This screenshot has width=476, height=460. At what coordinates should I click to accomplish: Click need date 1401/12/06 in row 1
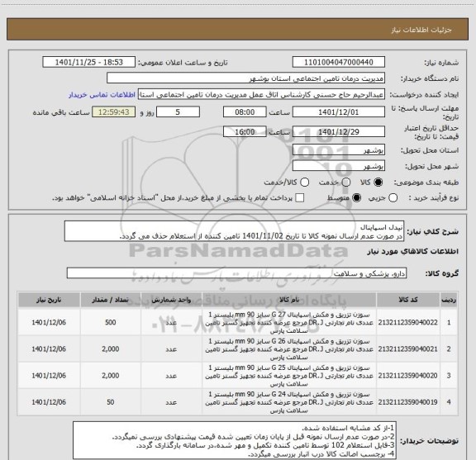click(49, 322)
